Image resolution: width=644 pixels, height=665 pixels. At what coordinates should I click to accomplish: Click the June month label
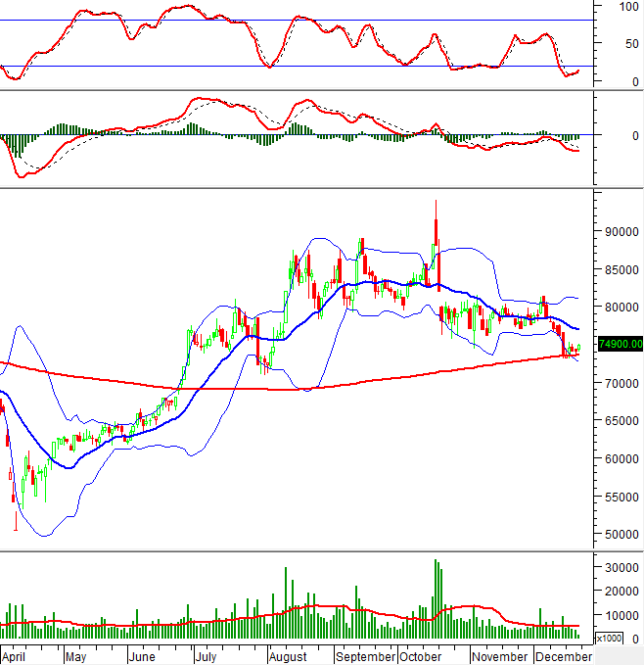coord(144,656)
